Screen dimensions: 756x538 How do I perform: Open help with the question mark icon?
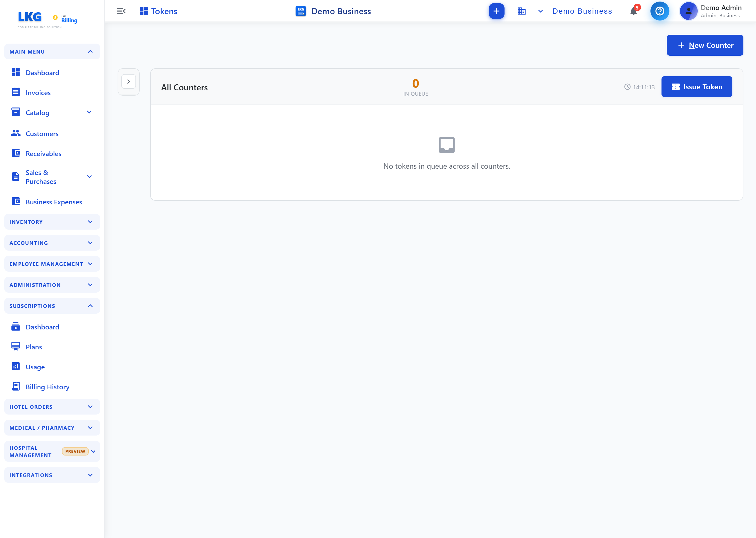pyautogui.click(x=660, y=11)
